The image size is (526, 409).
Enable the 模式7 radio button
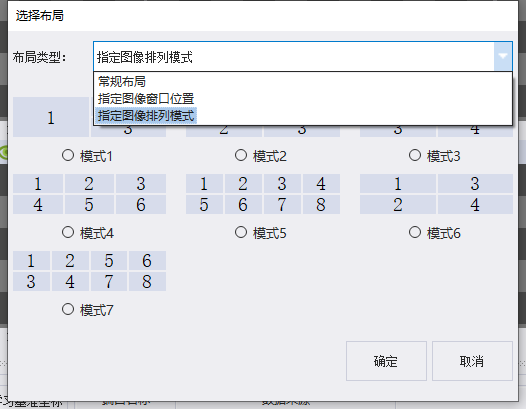[68, 309]
